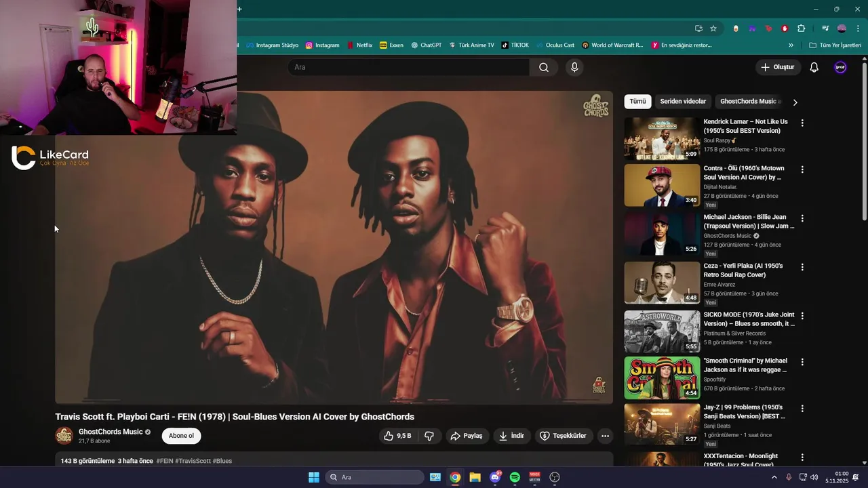Select the GhostChords Music filter chip
Viewport: 868px width, 488px height.
[x=750, y=102]
